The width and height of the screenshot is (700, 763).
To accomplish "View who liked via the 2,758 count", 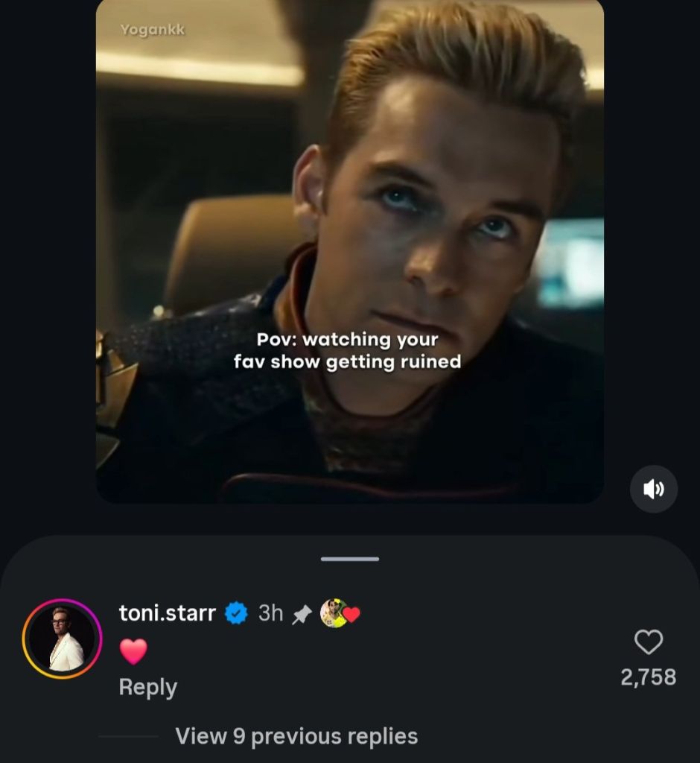I will 649,677.
